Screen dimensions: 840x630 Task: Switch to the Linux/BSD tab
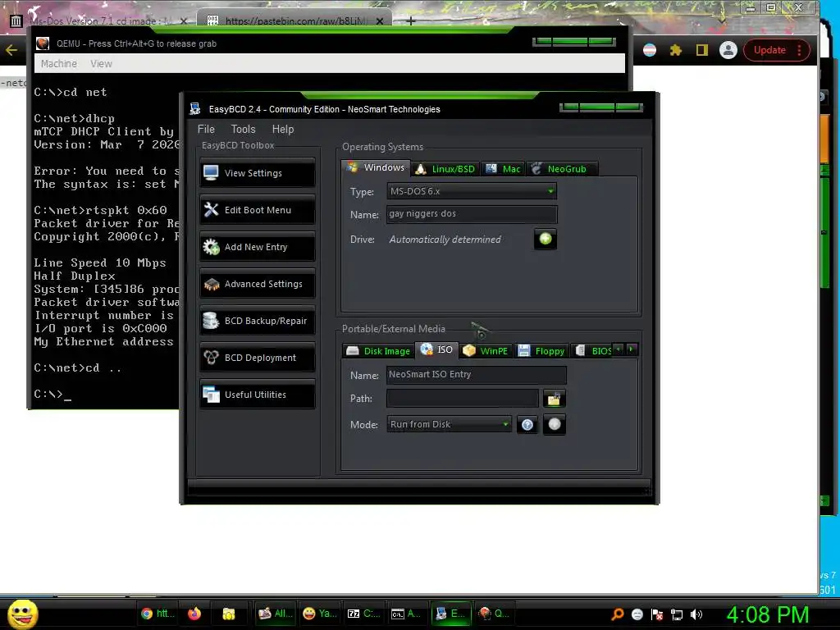pyautogui.click(x=445, y=169)
